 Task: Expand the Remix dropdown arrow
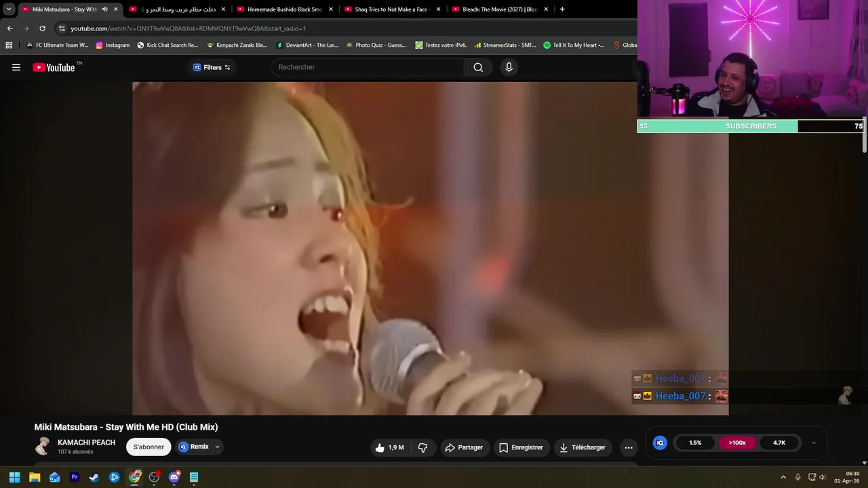[x=217, y=447]
